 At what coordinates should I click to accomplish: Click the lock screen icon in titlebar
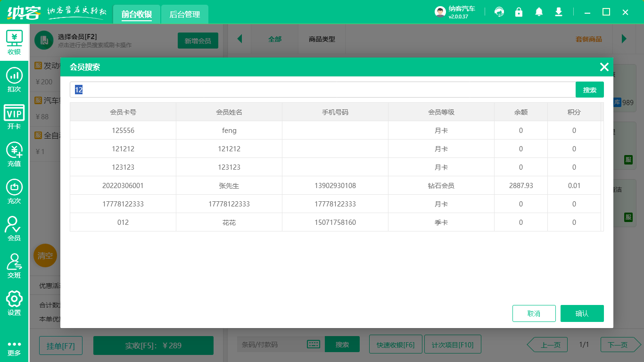pyautogui.click(x=519, y=12)
